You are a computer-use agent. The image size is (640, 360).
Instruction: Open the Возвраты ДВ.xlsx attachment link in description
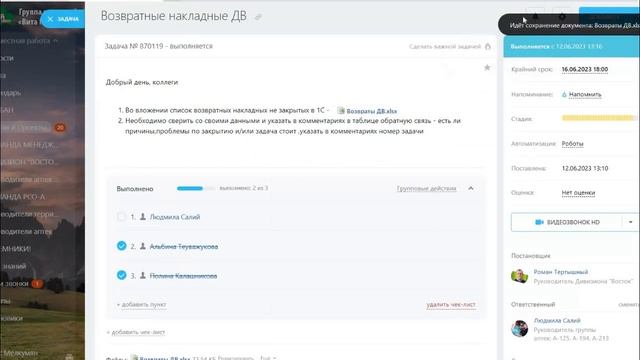[371, 111]
